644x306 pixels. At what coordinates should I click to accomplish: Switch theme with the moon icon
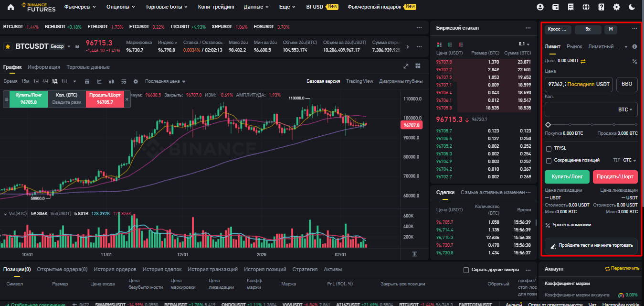632,7
